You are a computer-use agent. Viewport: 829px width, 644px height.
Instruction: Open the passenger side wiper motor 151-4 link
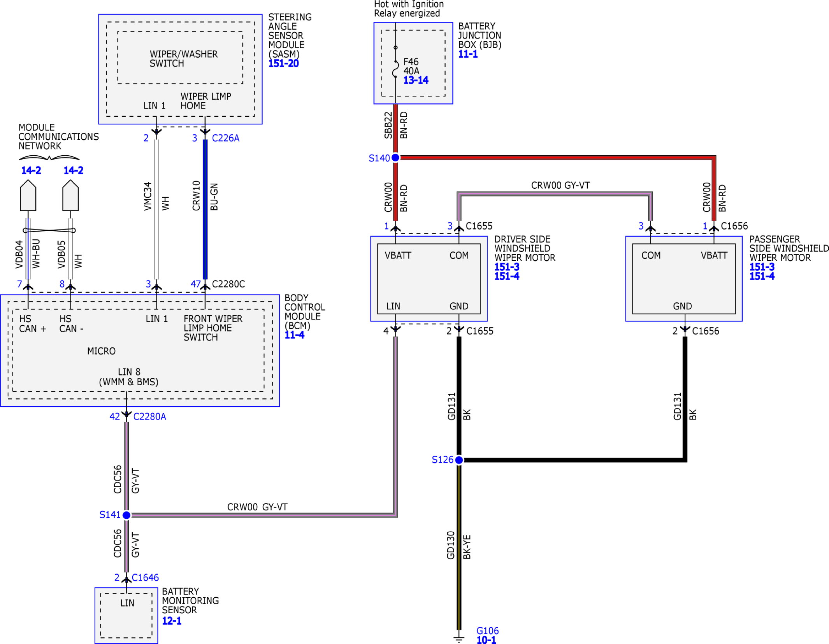pos(762,276)
